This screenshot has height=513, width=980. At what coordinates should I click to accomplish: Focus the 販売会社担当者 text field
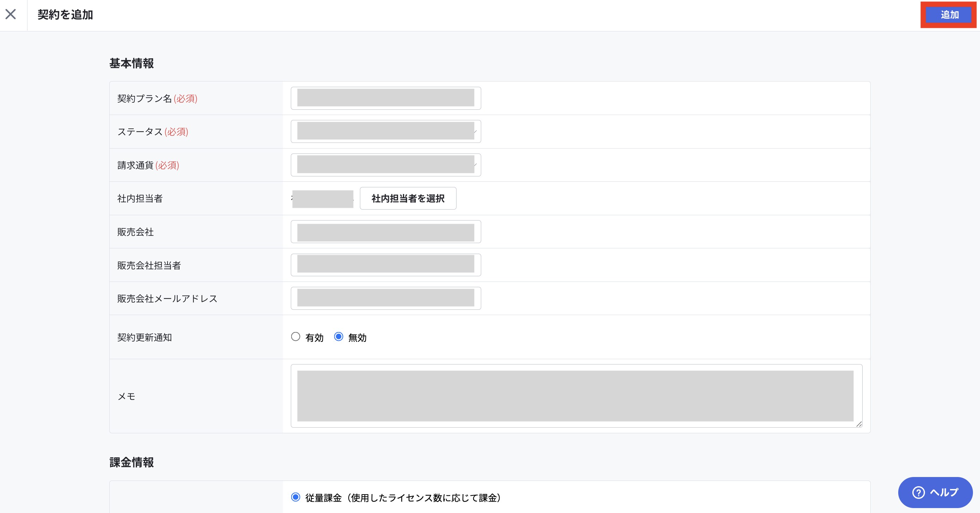point(386,265)
